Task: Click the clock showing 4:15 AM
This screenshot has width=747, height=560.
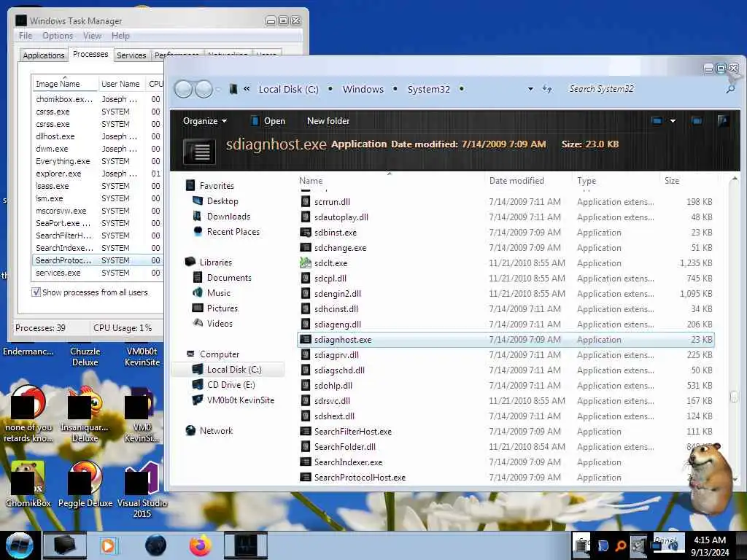Action: coord(710,540)
